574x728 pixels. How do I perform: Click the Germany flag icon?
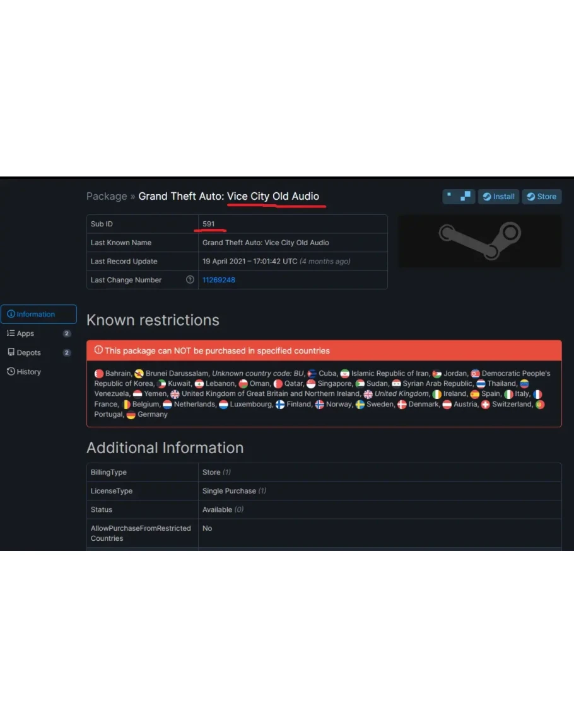(131, 415)
